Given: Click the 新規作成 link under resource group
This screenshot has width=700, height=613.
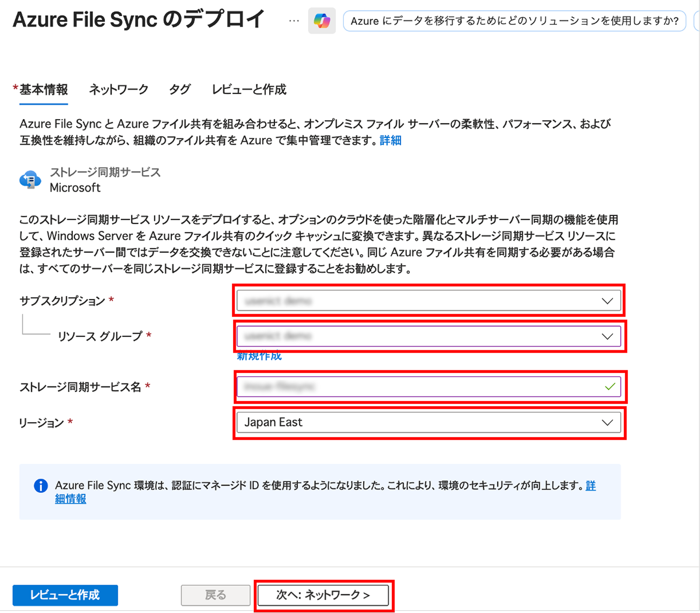Looking at the screenshot, I should coord(259,356).
